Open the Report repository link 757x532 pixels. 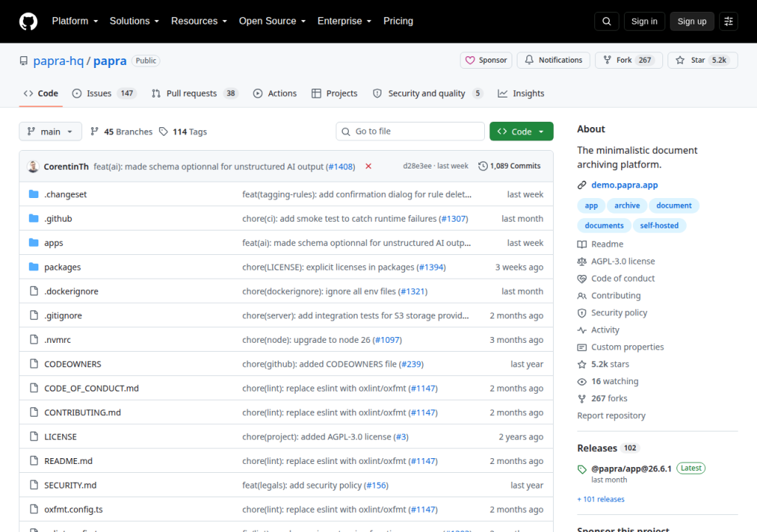(611, 416)
